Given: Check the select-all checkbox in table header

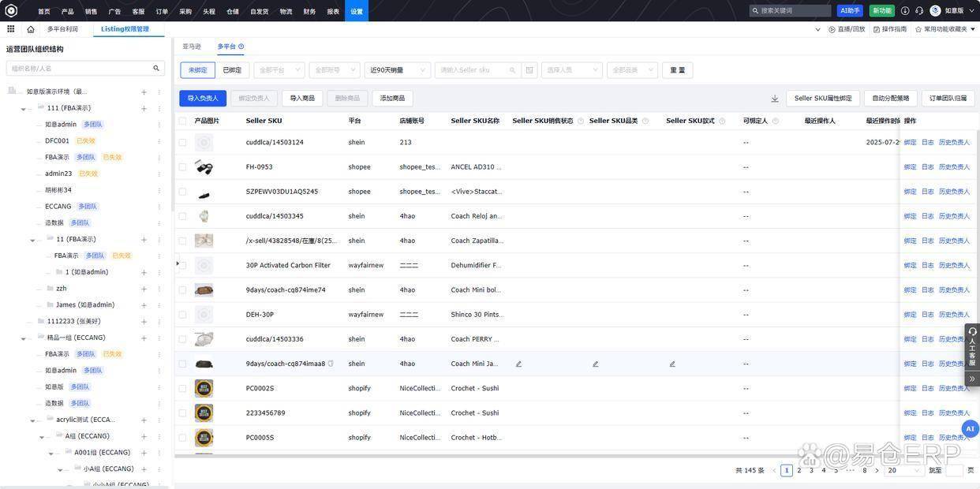Looking at the screenshot, I should point(183,121).
